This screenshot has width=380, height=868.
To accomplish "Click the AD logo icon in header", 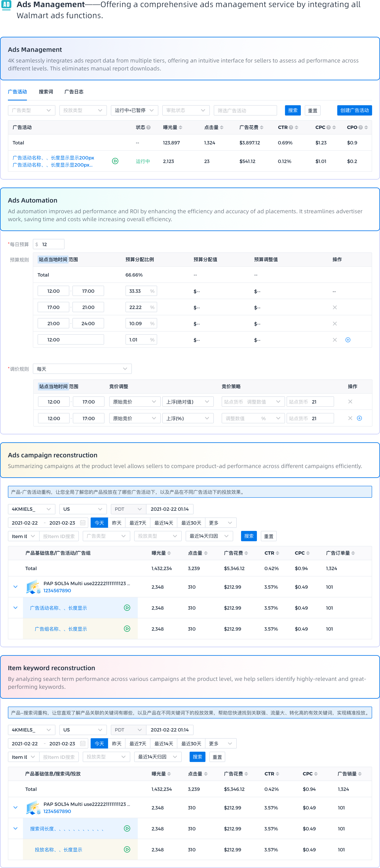I will point(6,5).
